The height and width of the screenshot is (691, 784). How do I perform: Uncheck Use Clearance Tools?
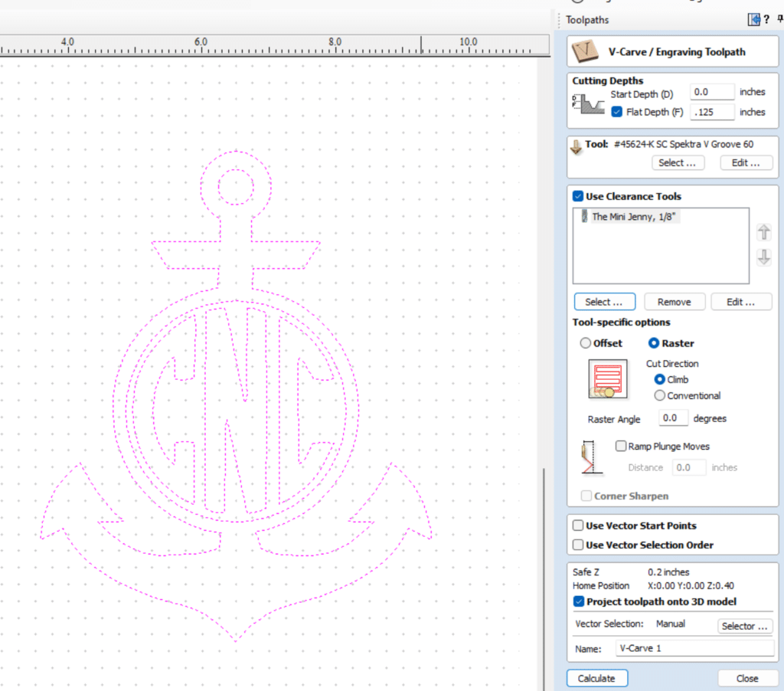[578, 196]
